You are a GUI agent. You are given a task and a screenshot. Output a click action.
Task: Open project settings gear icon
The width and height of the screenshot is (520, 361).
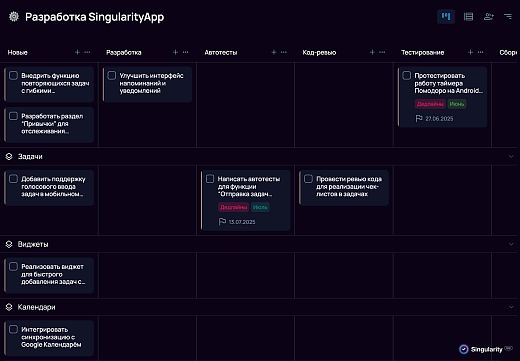[x=14, y=17]
